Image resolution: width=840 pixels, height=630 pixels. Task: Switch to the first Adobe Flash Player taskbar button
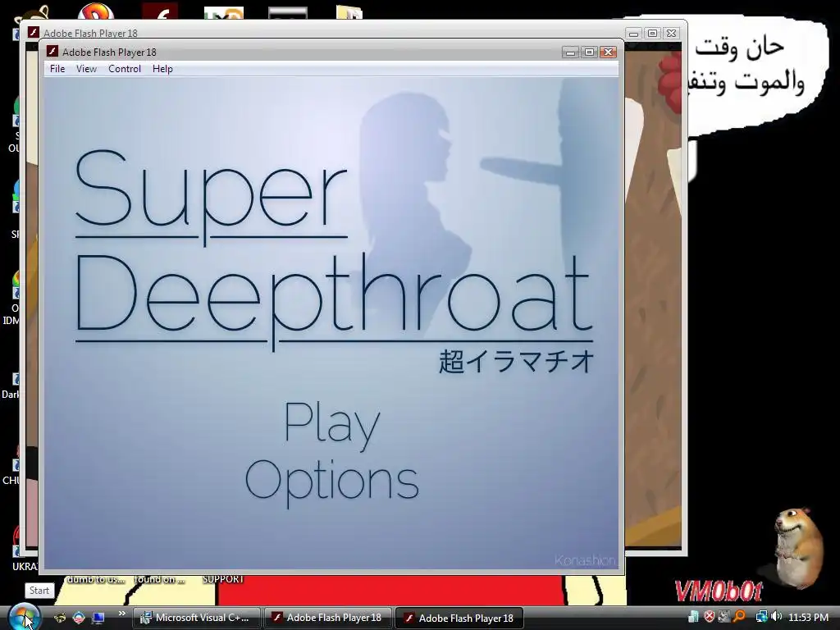point(328,618)
